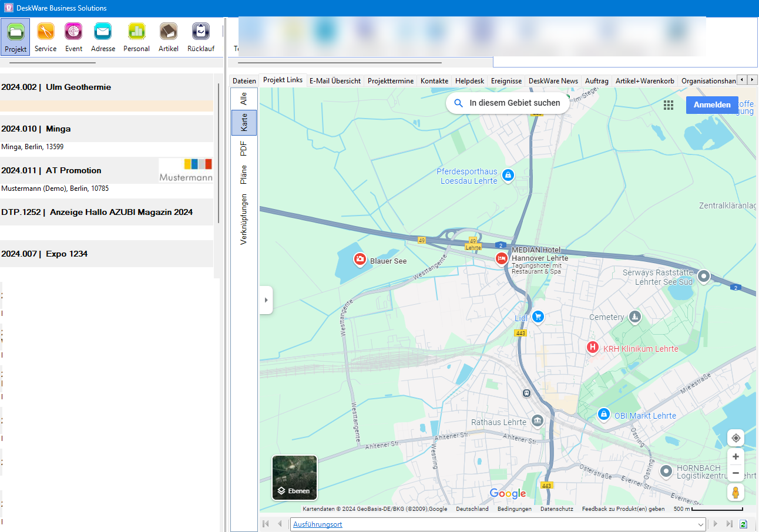
Task: Switch to the Auftrag tab
Action: tap(597, 81)
